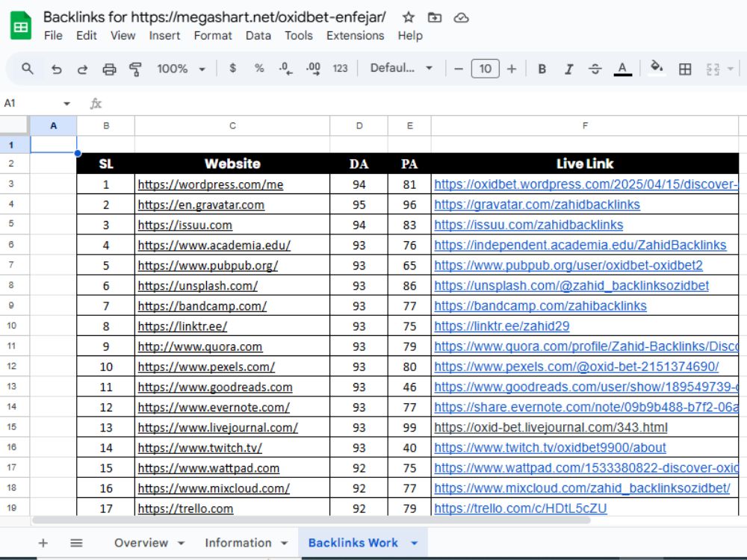Select column C header
Image resolution: width=747 pixels, height=560 pixels.
232,125
